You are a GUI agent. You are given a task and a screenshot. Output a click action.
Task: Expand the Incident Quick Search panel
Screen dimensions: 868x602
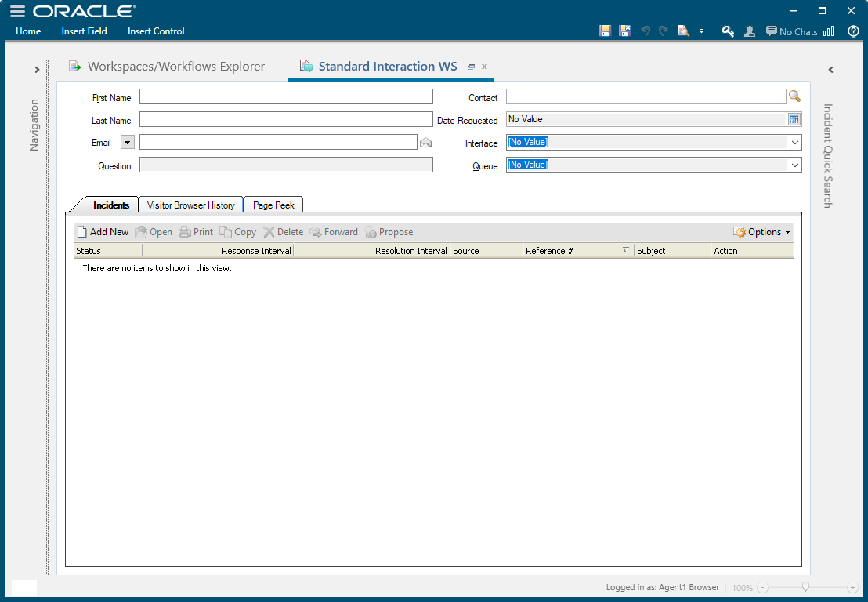(831, 70)
